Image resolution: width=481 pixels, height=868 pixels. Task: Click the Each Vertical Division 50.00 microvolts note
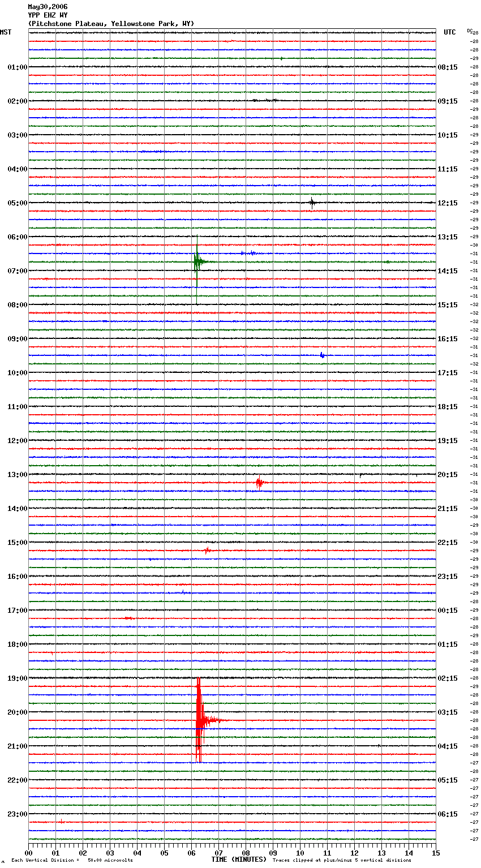tap(72, 860)
